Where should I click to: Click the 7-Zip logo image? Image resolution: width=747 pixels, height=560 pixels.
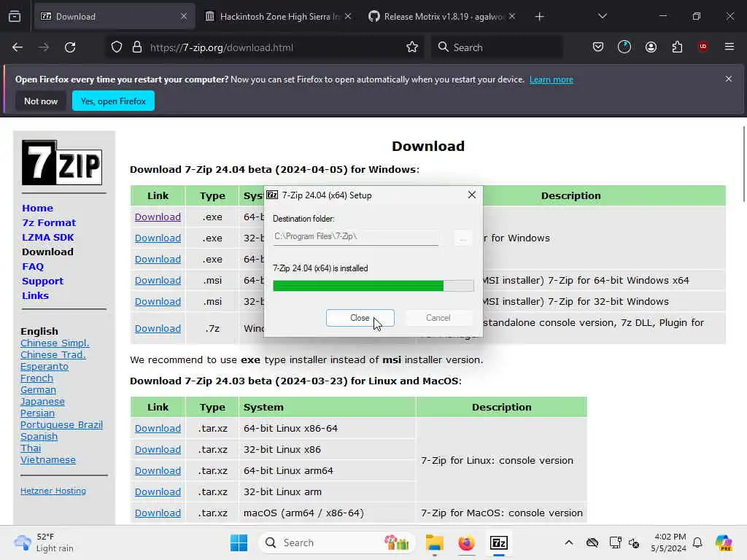(62, 163)
